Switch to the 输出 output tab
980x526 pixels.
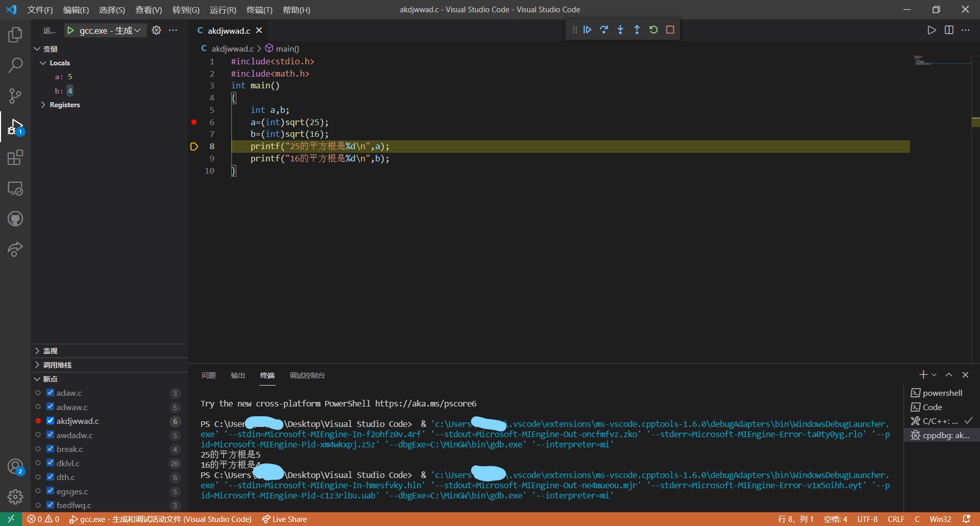tap(238, 375)
